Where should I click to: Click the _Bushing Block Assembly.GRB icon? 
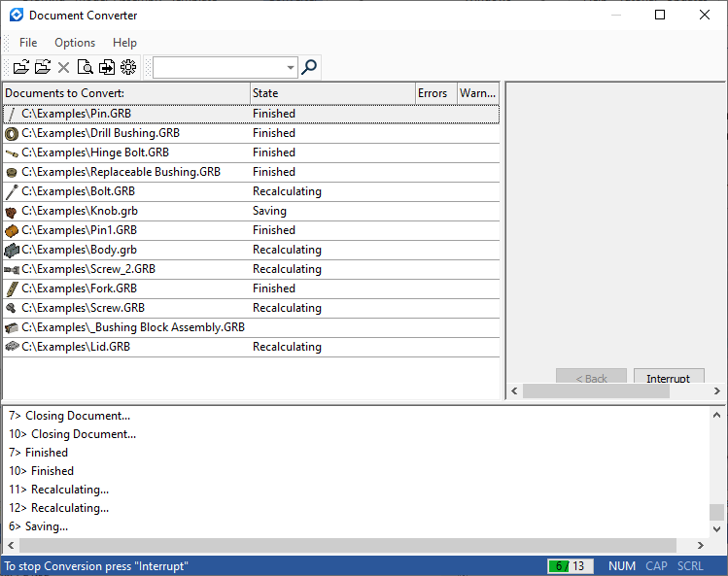[x=12, y=328]
